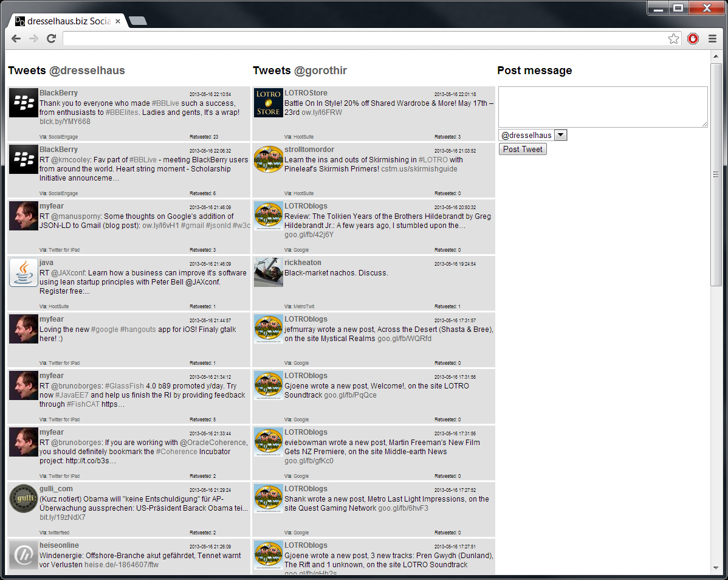Close the dresselhaus.biz tab
728x580 pixels.
point(118,21)
